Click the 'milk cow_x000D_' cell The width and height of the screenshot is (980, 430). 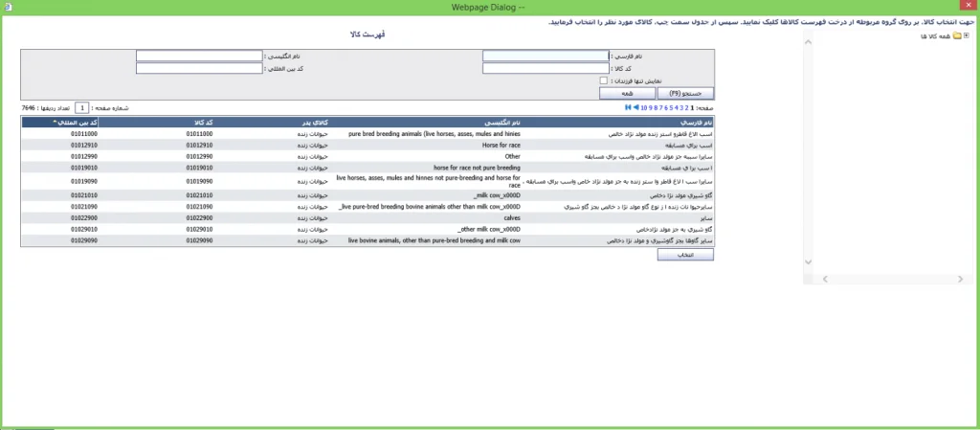(495, 195)
